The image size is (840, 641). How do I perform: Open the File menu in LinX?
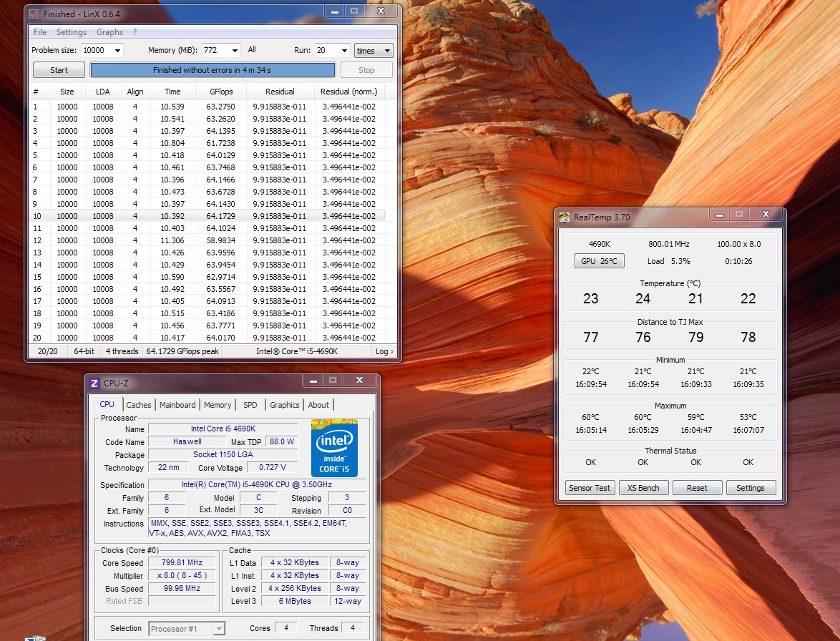coord(40,32)
